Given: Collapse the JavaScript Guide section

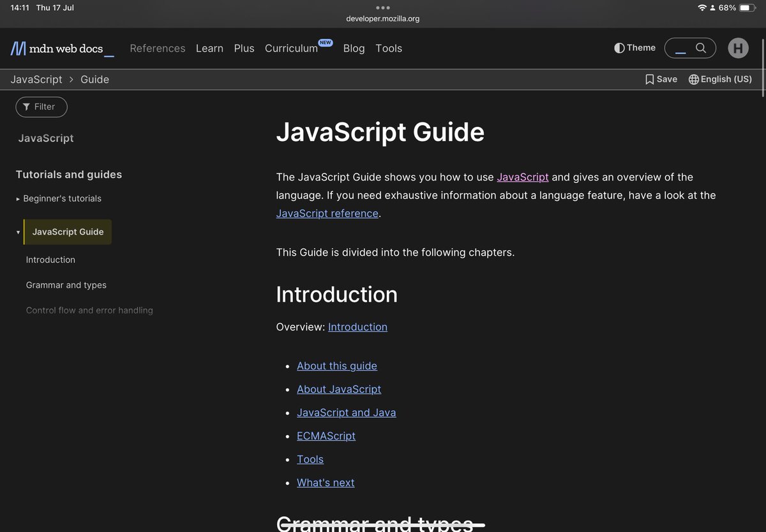Looking at the screenshot, I should coord(18,232).
